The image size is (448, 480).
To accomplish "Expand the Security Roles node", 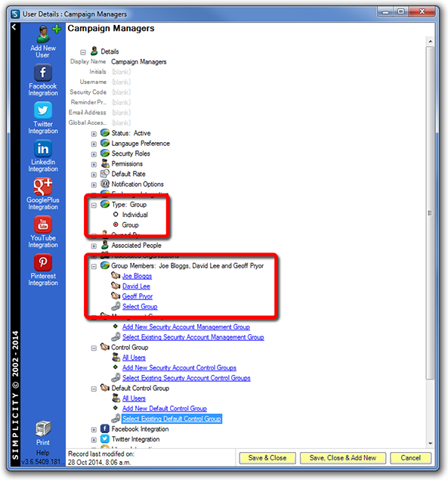I will pos(94,154).
